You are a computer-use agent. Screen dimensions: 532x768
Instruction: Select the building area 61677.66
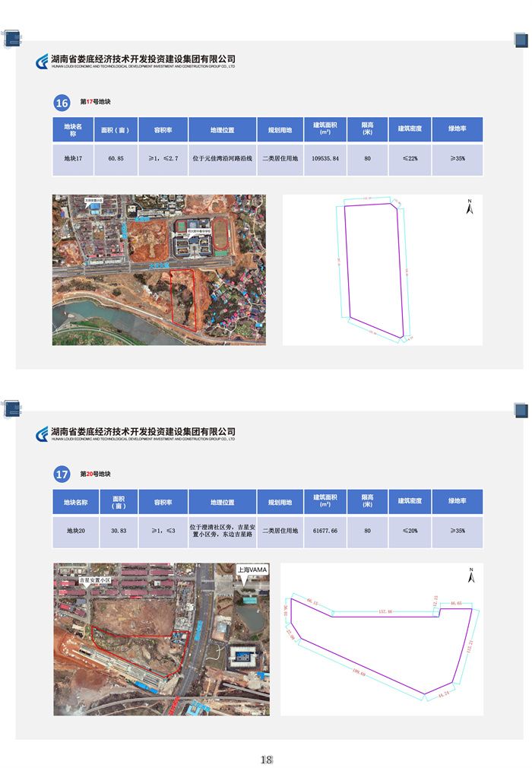coord(325,531)
